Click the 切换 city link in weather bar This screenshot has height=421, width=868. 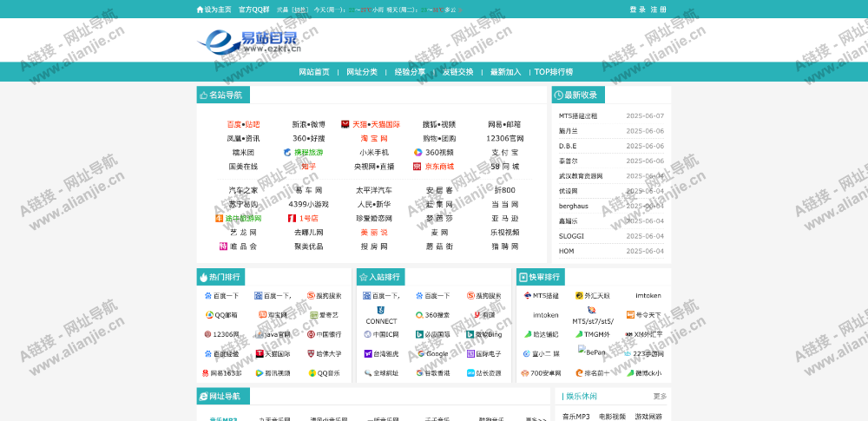coord(300,10)
